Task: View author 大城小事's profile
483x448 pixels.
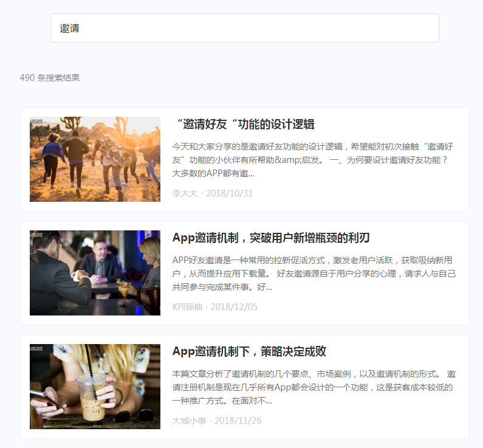Action: (189, 421)
